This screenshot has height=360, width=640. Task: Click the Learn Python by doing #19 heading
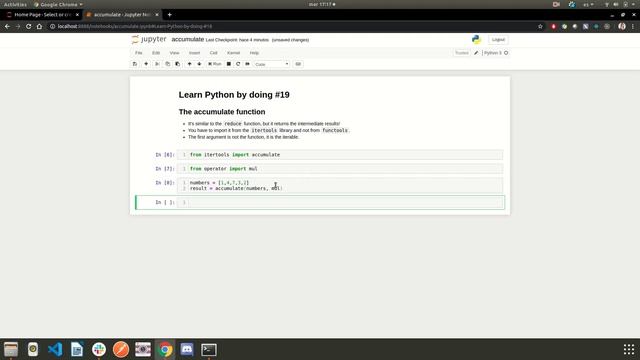point(234,95)
